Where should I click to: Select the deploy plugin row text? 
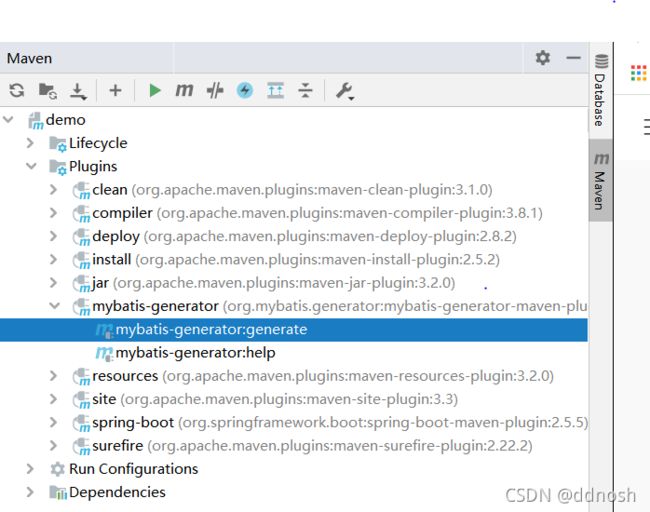click(x=304, y=236)
